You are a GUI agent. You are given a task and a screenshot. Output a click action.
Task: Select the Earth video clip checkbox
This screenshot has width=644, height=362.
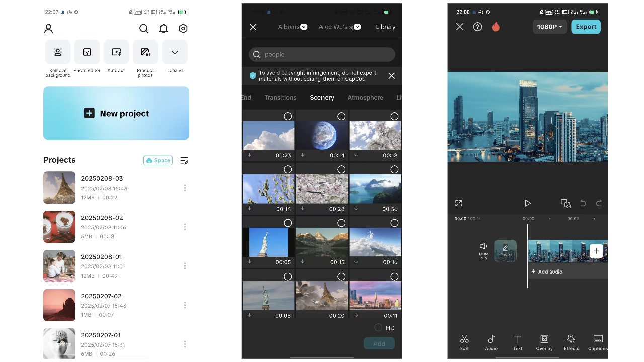point(341,116)
